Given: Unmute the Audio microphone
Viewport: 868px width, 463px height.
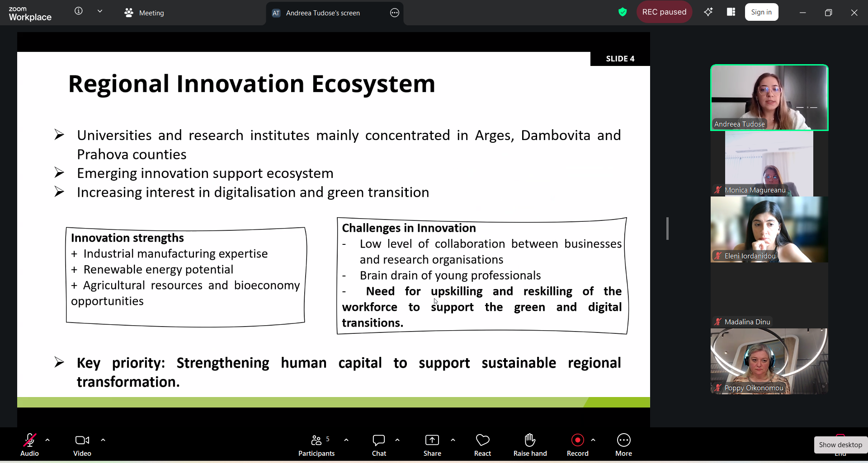Looking at the screenshot, I should tap(30, 445).
